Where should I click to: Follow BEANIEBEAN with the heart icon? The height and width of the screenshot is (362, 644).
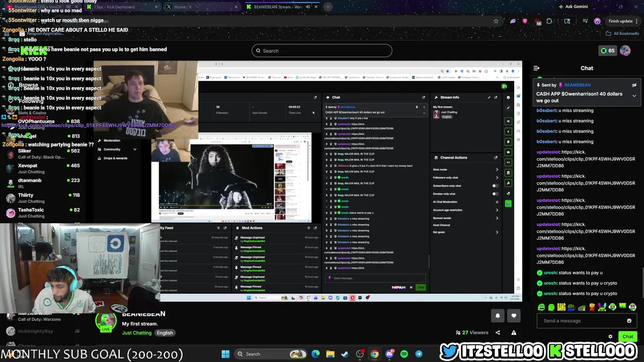(x=514, y=316)
